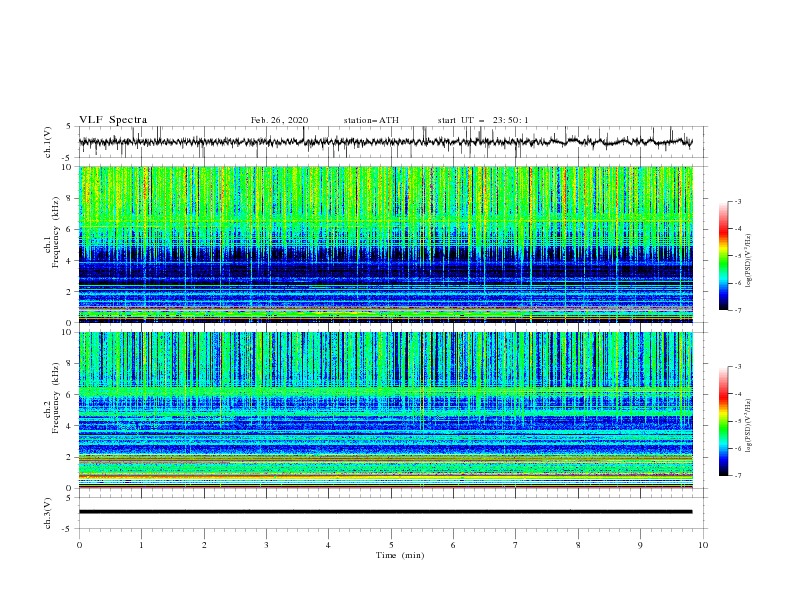Click the date 'Feb. 26, 2020'
Viewport: 792px width, 612px height.
pyautogui.click(x=279, y=120)
